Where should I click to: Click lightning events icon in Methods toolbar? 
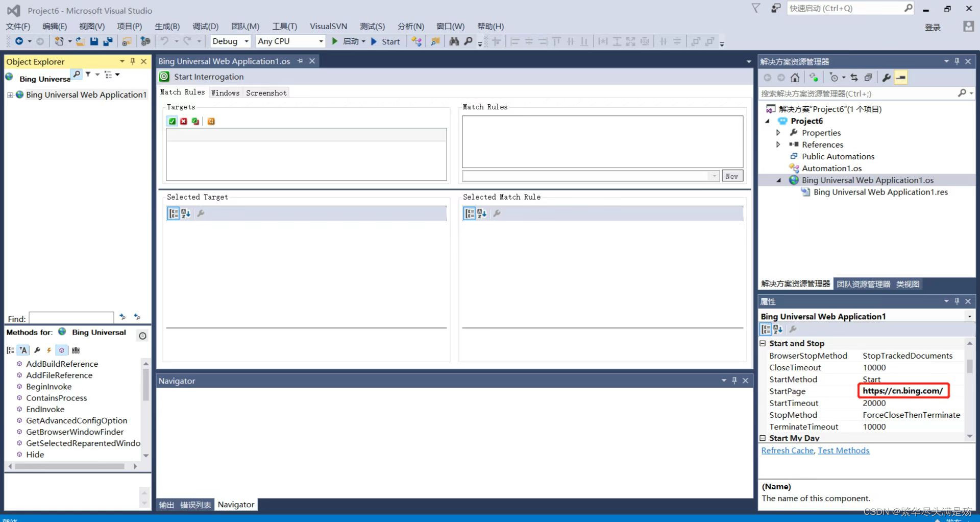coord(49,350)
